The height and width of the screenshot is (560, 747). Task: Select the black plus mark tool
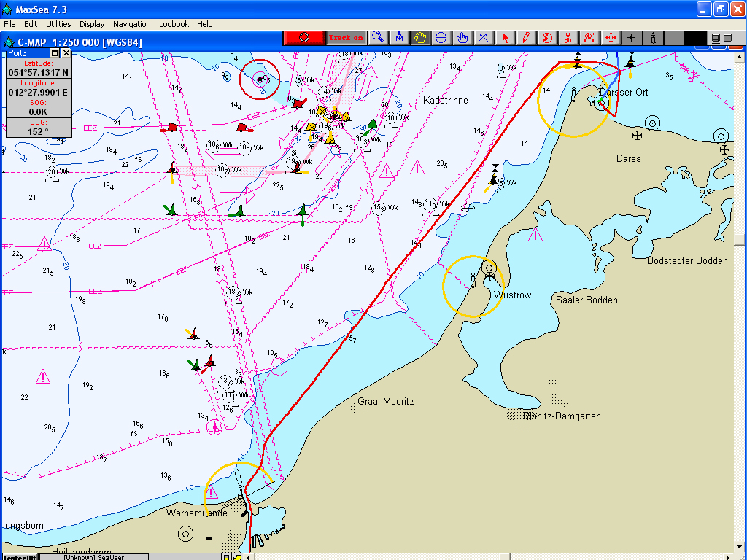632,38
